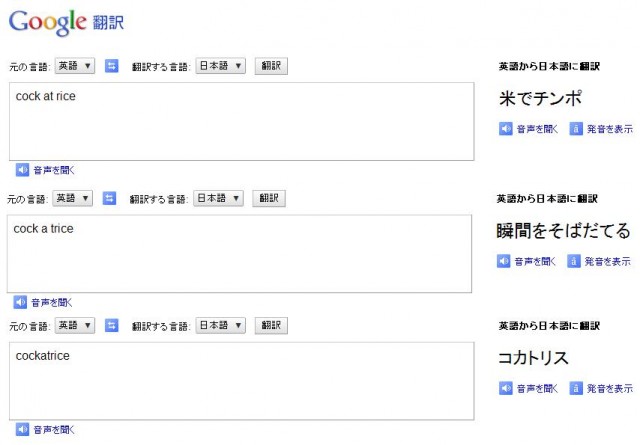Open target language 日本語 dropdown in second panel

tap(218, 198)
